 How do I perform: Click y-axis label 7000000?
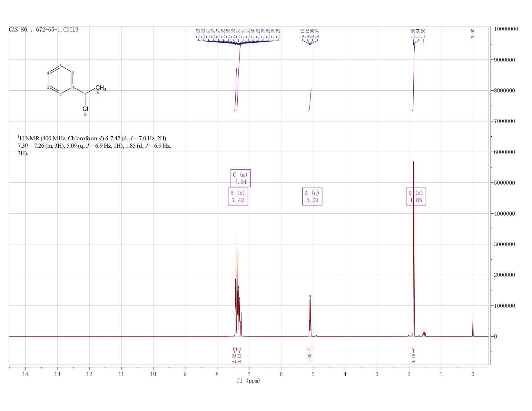pyautogui.click(x=504, y=121)
